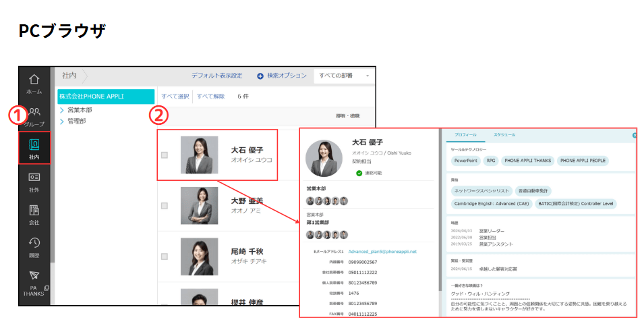
Task: Select the checkbox beside 尾崎 千秋
Action: tap(165, 257)
